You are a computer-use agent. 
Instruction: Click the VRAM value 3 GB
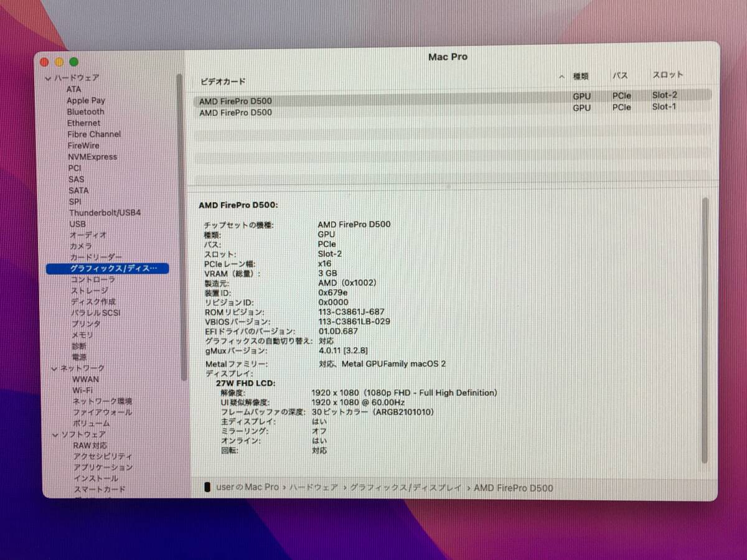[327, 273]
